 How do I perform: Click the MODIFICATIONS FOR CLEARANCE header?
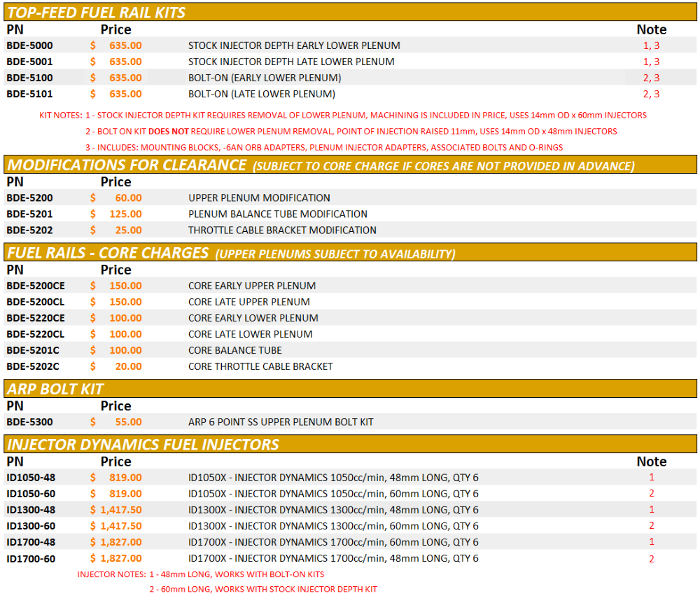click(350, 165)
